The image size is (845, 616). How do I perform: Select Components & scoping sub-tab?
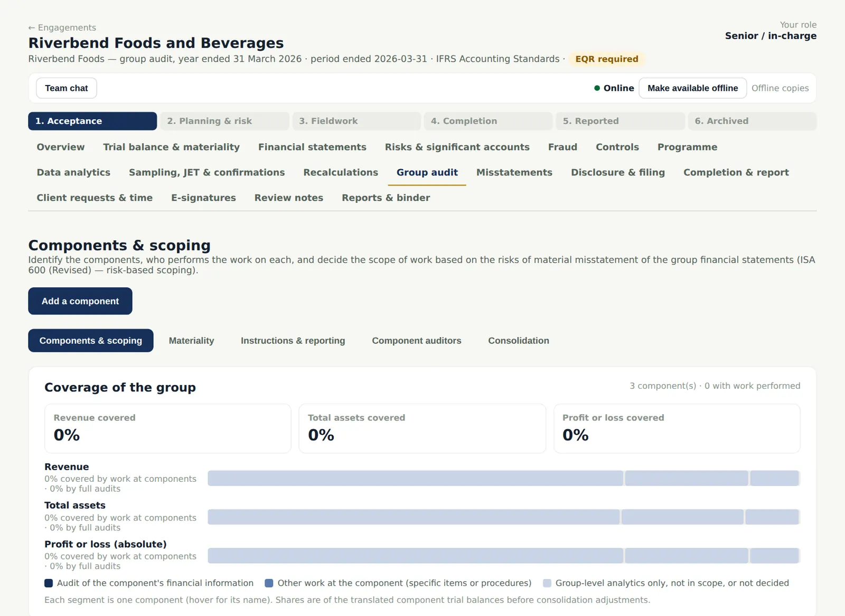pos(91,341)
